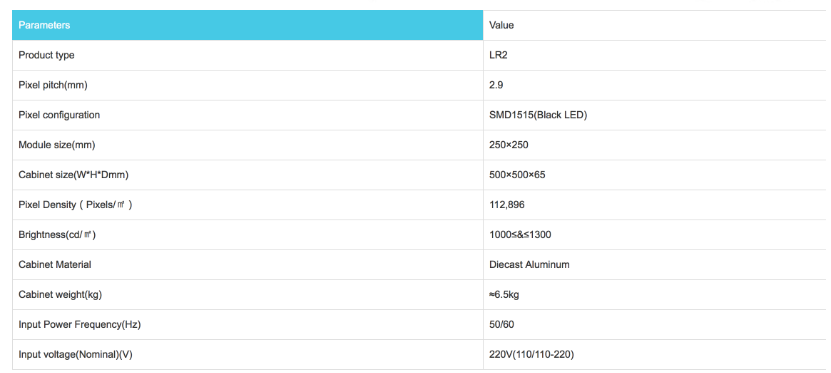Click the ≈6.5kg weight value
The image size is (831, 373).
[504, 295]
